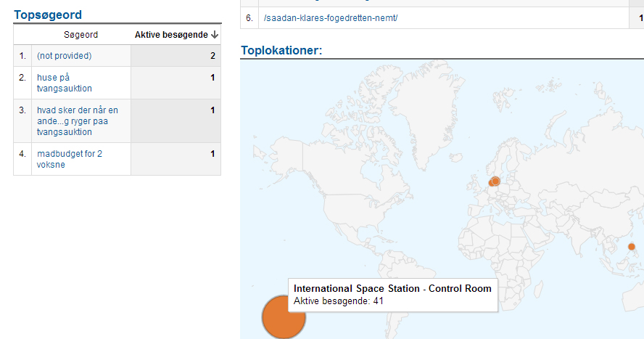Open the (not provided) keyword

[64, 56]
